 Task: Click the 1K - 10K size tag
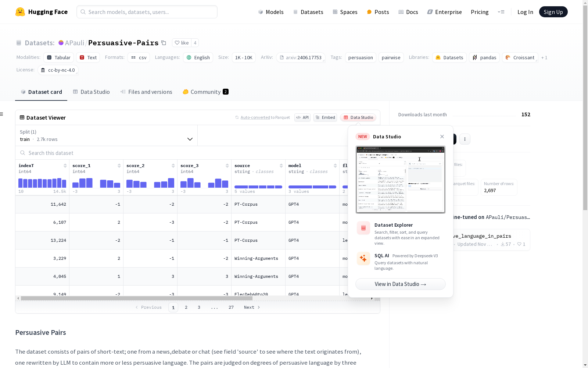click(244, 57)
